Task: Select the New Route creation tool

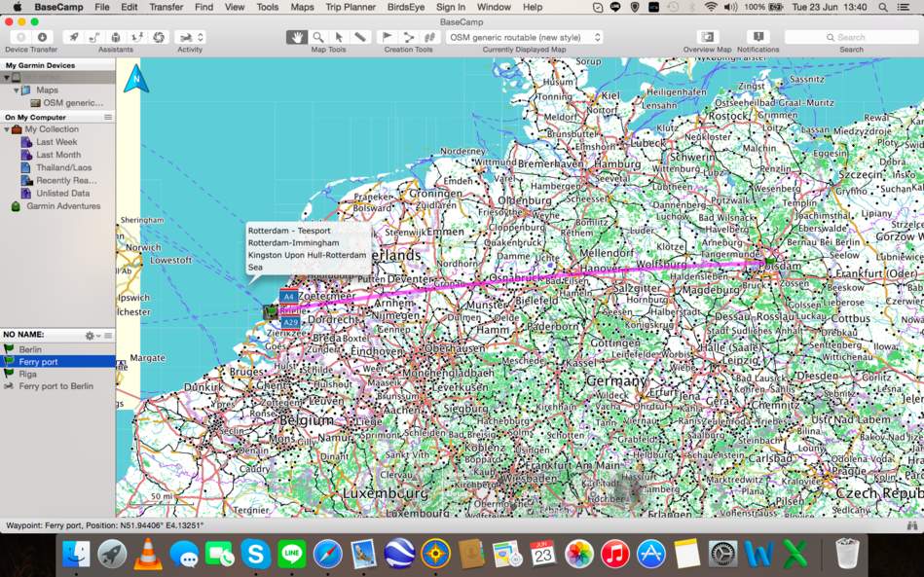Action: pyautogui.click(x=408, y=37)
